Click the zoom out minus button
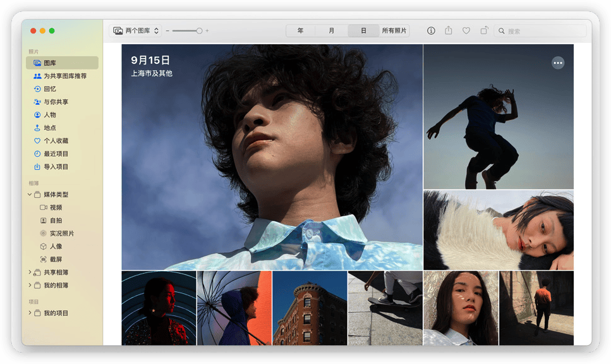611x364 pixels. 167,30
